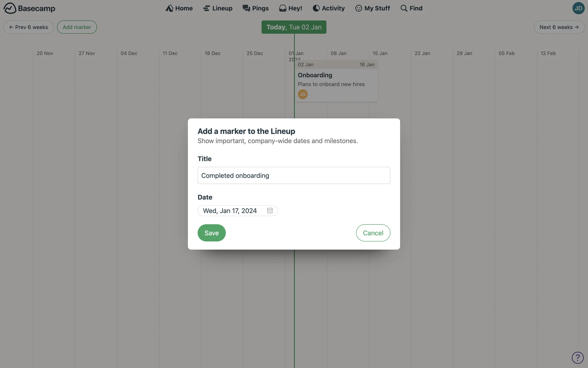This screenshot has width=588, height=368.
Task: Open My Stuff menu
Action: (373, 8)
